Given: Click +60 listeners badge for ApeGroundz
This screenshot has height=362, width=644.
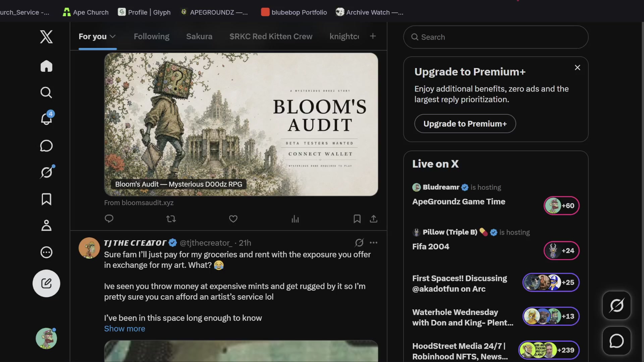Looking at the screenshot, I should 561,205.
